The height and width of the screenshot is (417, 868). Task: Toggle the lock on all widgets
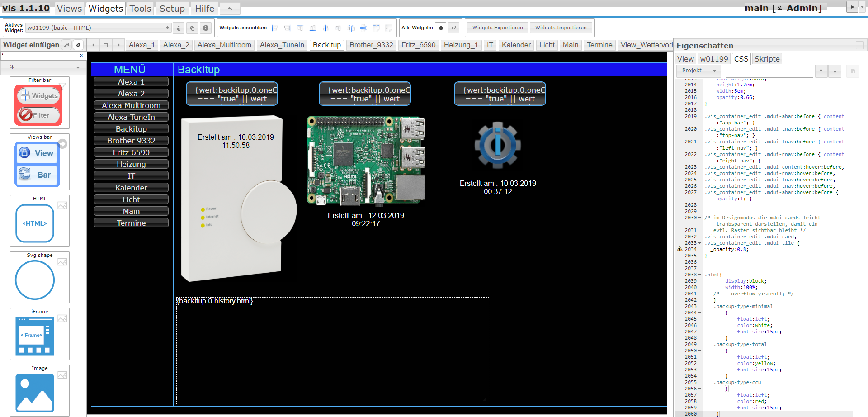coord(441,28)
